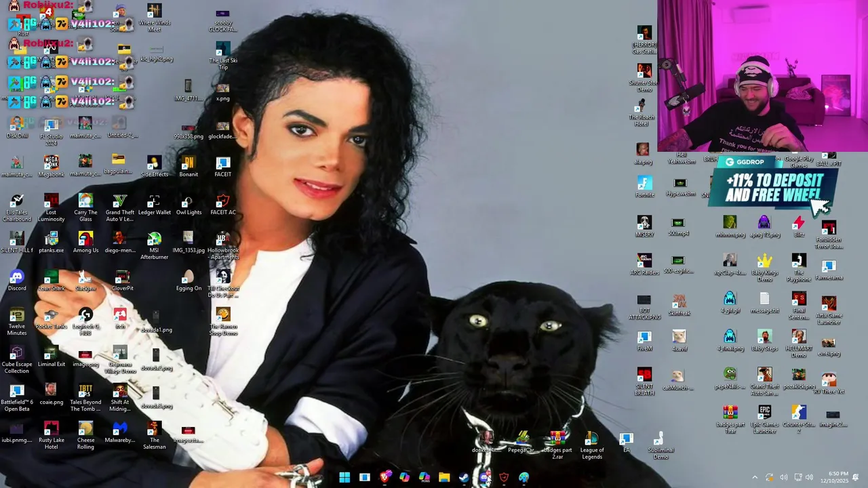Screen dimensions: 868x488
Task: Launch the HELLMART Demo shortcut
Action: pyautogui.click(x=799, y=344)
